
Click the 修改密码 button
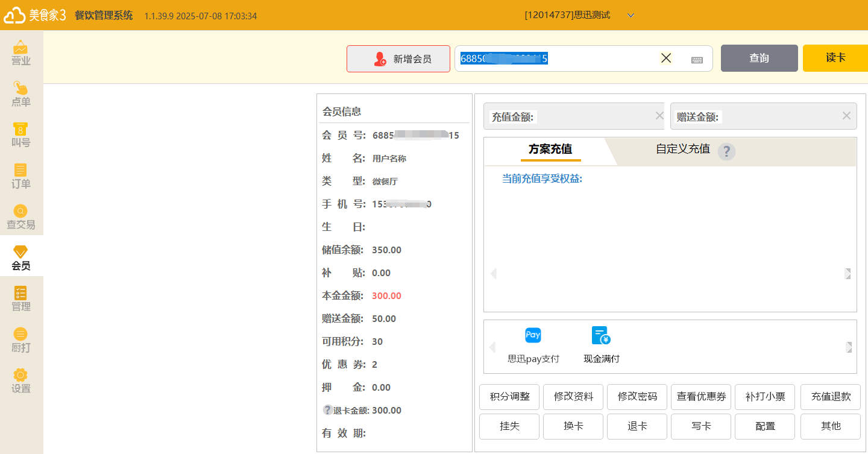(637, 397)
